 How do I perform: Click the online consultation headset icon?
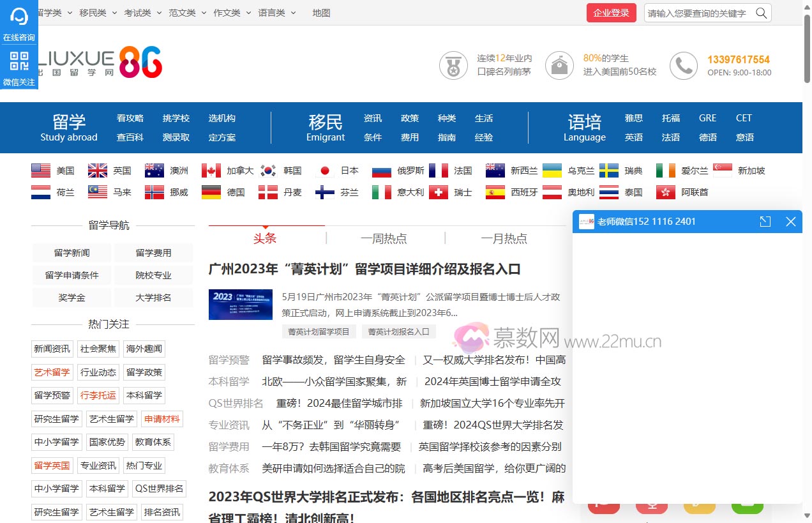pos(19,16)
